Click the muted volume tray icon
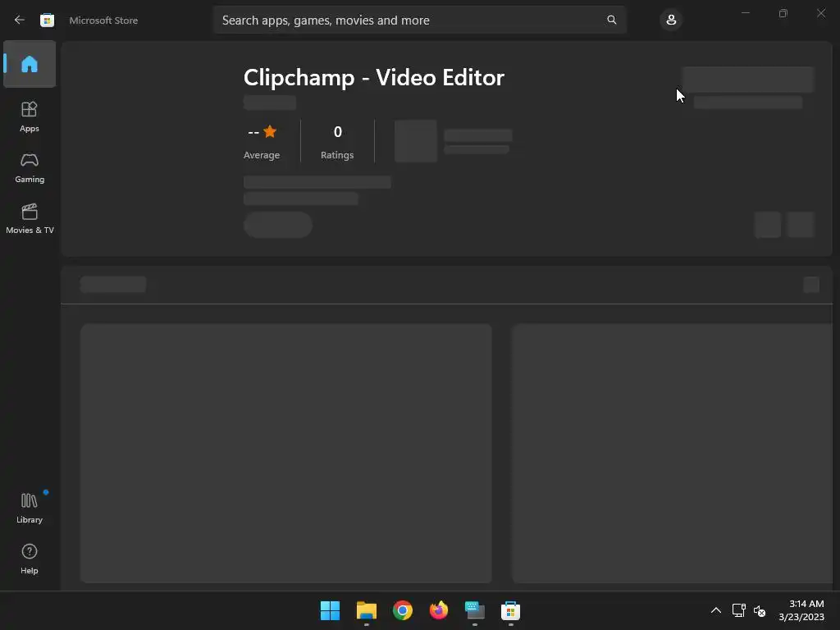840x630 pixels. 760,610
